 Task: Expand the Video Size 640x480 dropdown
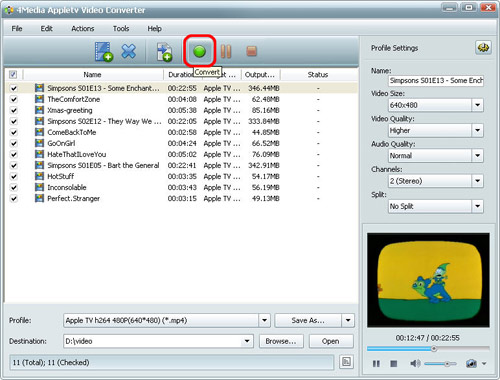pos(477,105)
